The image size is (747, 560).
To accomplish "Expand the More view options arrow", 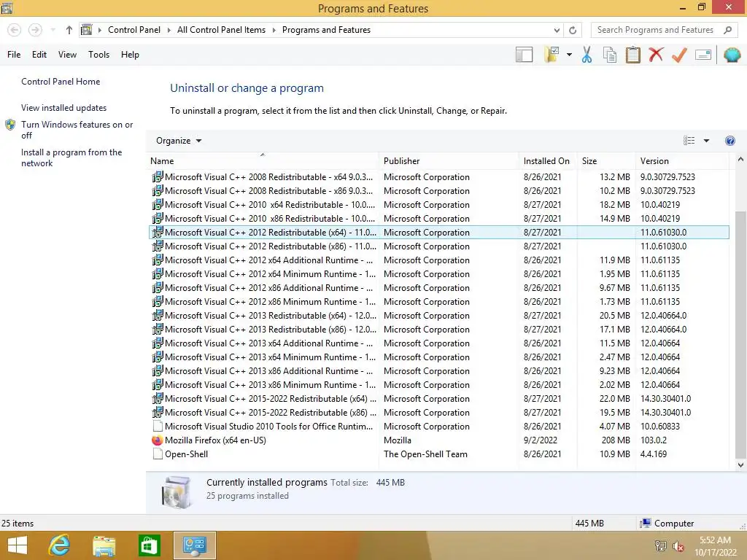I will coord(706,141).
